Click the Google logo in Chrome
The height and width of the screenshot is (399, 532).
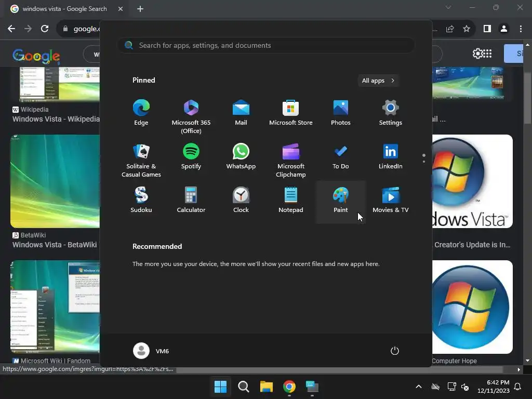(36, 56)
